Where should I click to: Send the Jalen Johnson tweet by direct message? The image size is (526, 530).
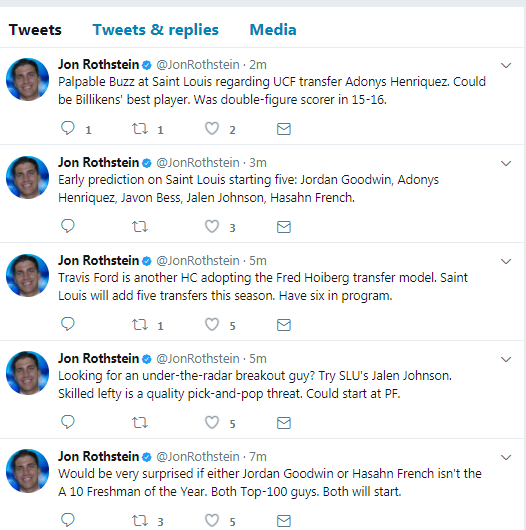point(284,423)
